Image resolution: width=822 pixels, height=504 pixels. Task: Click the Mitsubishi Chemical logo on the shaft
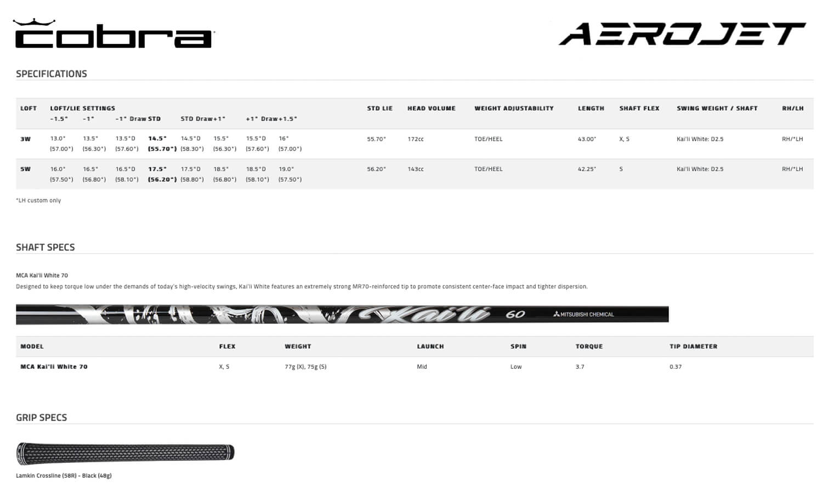pyautogui.click(x=583, y=314)
